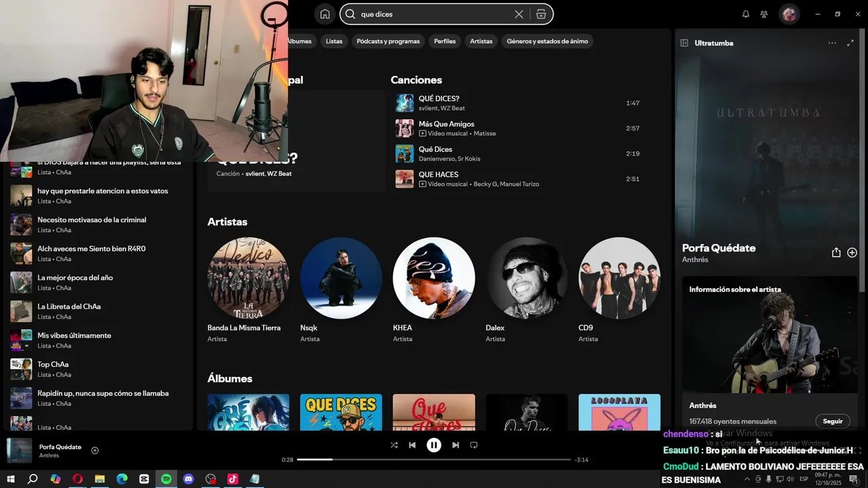
Task: Open Windows search from the taskbar
Action: pos(33,479)
